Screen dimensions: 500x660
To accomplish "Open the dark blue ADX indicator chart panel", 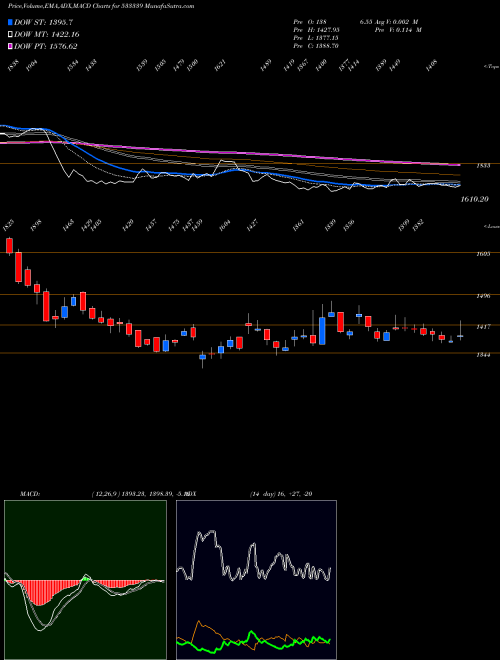I will point(256,580).
